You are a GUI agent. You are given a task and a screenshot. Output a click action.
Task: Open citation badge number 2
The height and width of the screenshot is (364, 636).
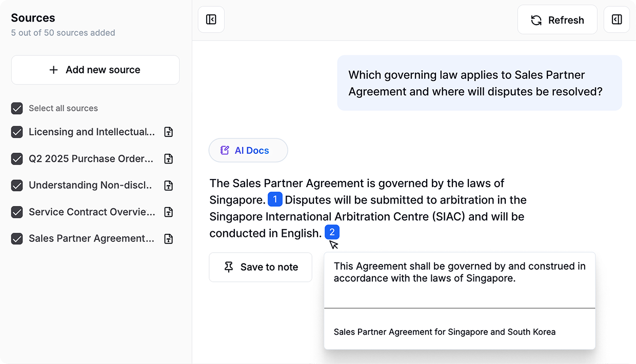tap(332, 233)
